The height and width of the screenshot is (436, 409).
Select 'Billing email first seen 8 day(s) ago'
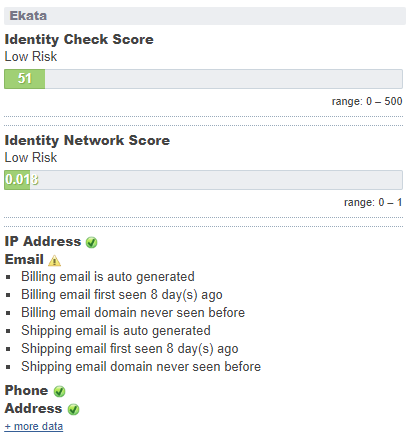tap(122, 295)
